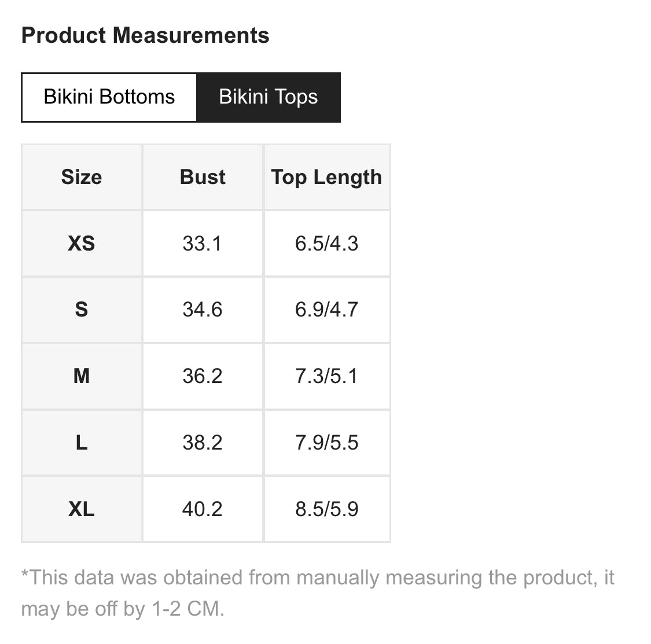Click the manual measurement disclaimer note
The width and height of the screenshot is (651, 644).
click(318, 593)
